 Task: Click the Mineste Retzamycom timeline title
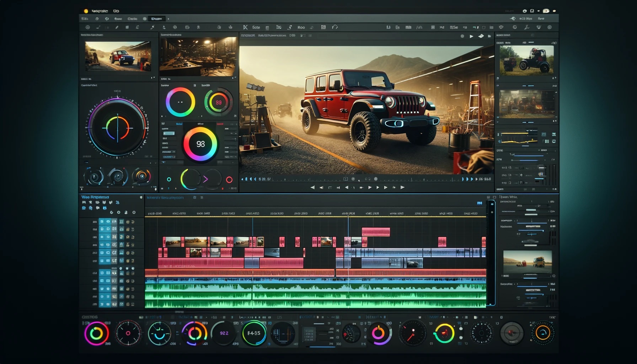165,198
